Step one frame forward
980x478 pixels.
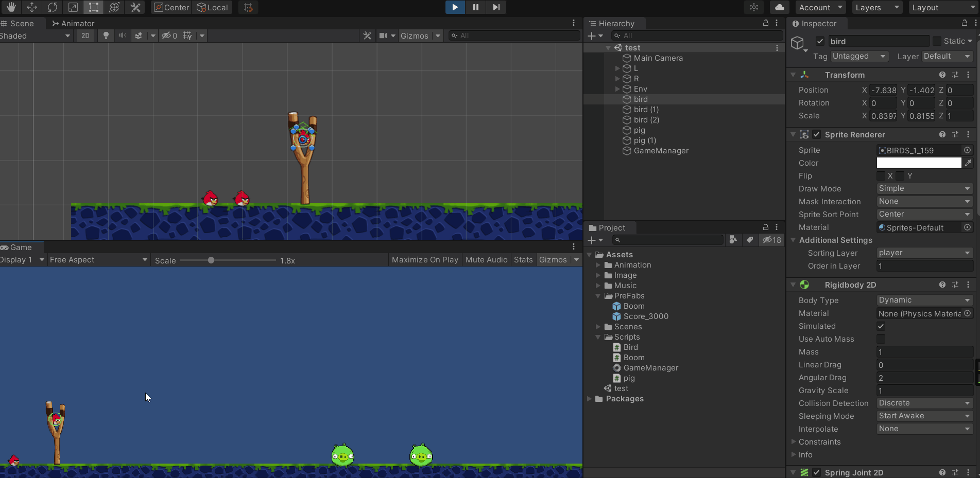click(x=496, y=7)
